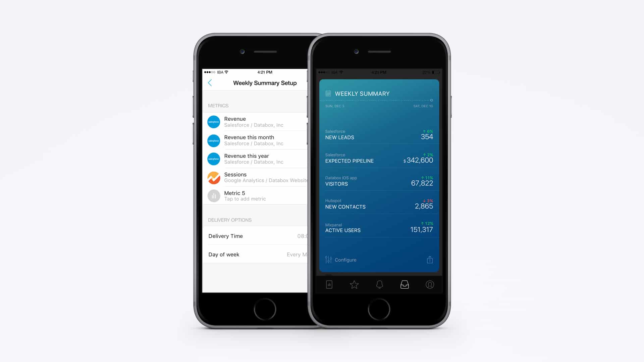Toggle the Weekly Summary week range
Viewport: 644px width, 362px height.
tap(432, 100)
